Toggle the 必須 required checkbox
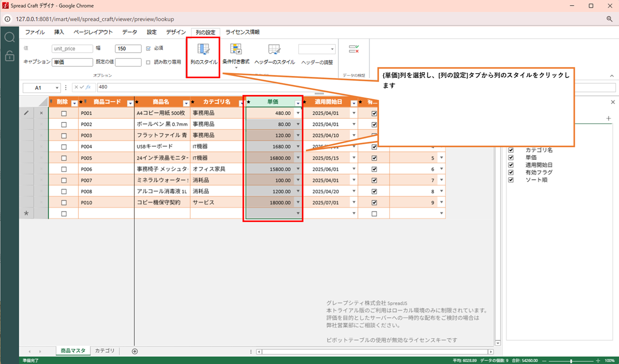The image size is (619, 364). (x=148, y=48)
